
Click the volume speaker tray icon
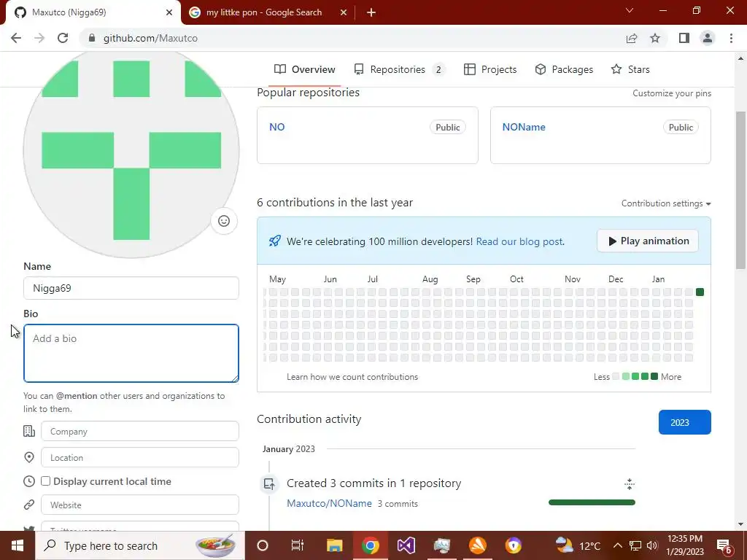tap(652, 545)
